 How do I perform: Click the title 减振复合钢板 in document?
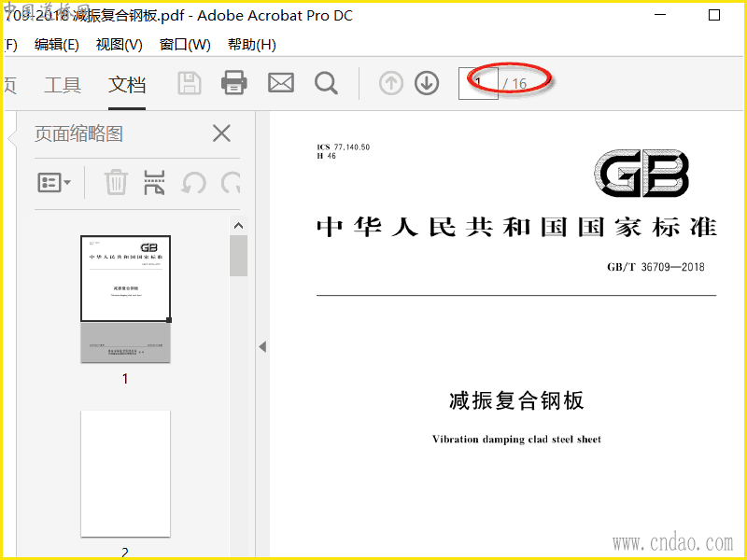[x=516, y=400]
